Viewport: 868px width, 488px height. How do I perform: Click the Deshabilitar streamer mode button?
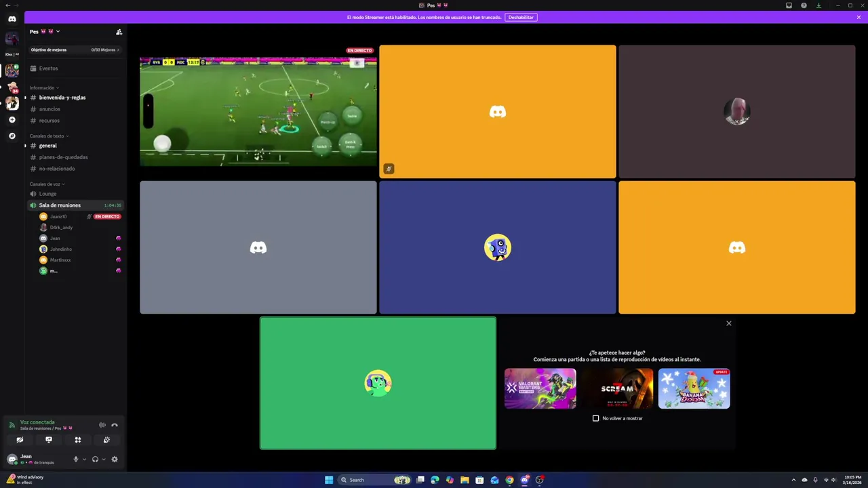pyautogui.click(x=521, y=17)
